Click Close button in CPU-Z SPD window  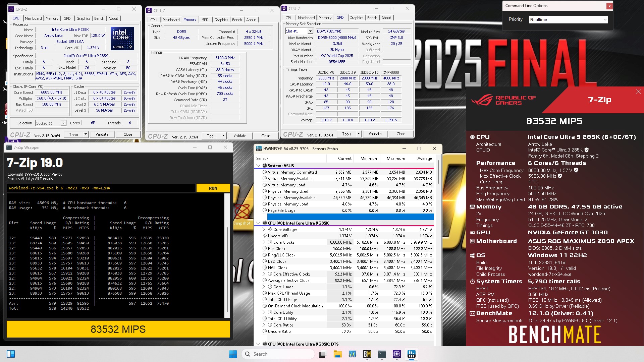401,134
